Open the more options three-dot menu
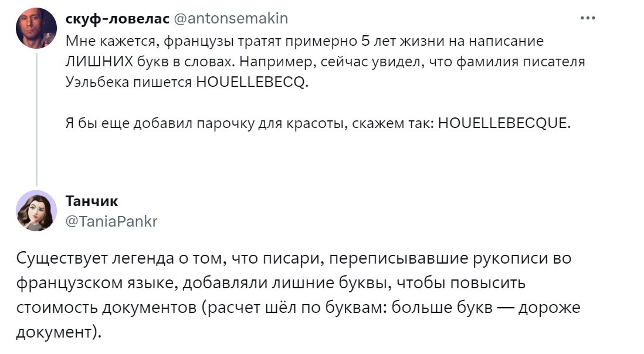 coord(587,18)
